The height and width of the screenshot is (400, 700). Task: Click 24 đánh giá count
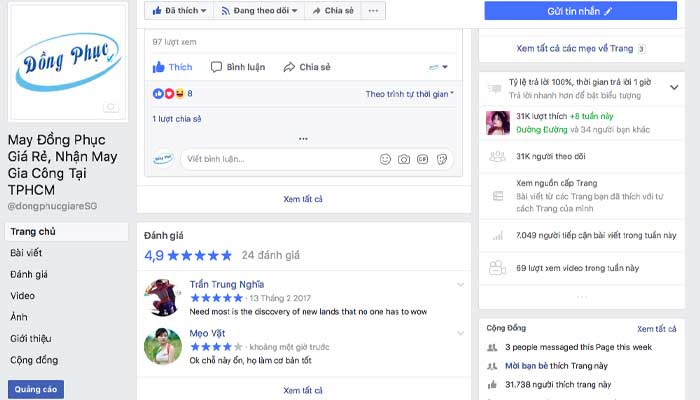tap(271, 255)
